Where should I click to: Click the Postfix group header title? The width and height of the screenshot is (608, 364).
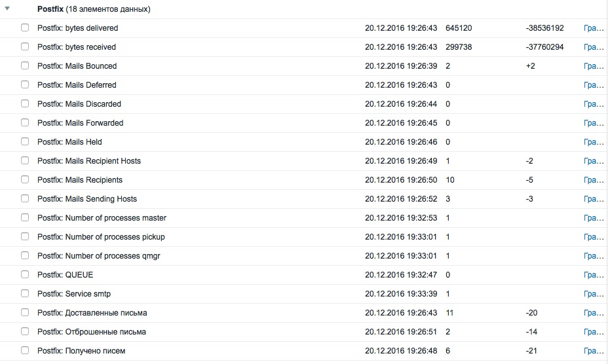[x=50, y=9]
